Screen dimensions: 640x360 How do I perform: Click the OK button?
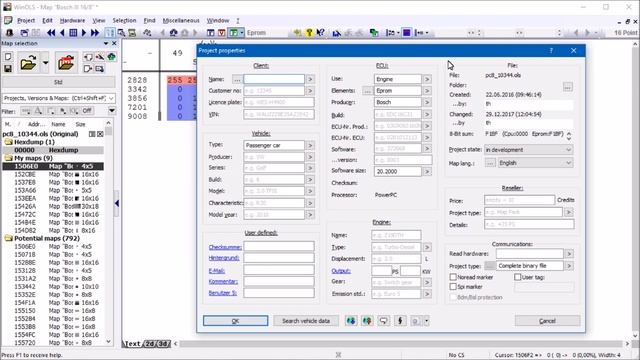click(236, 321)
